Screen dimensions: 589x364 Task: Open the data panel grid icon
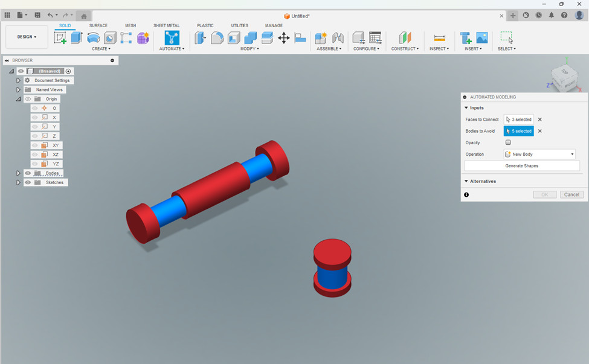click(7, 15)
